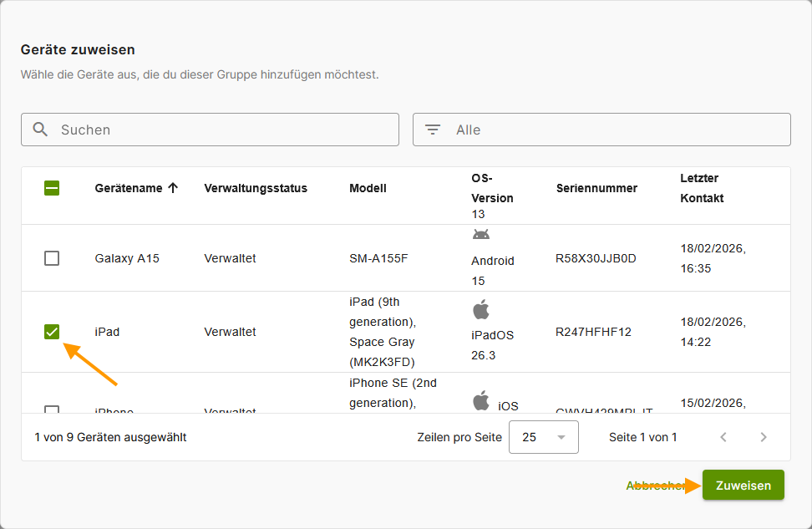Click the '1 von 9 Geräten ausgewählt' text
Screen dimensions: 812x529
110,437
